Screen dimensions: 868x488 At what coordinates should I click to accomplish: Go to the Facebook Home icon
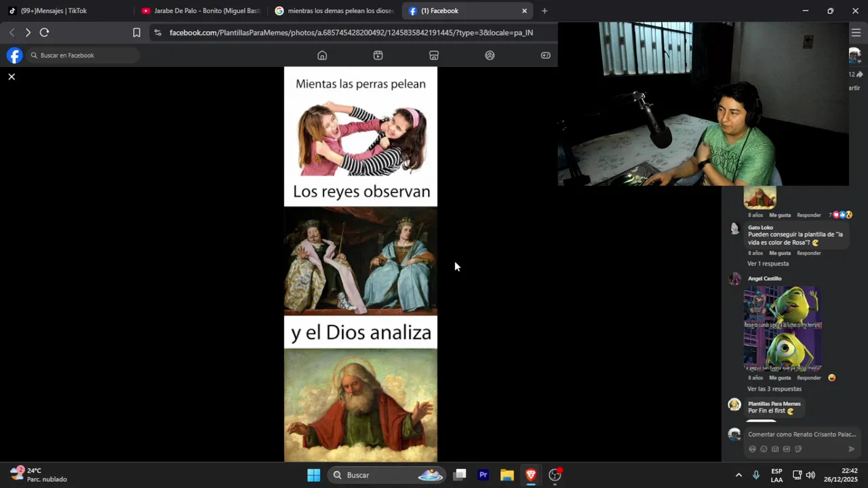coord(322,56)
